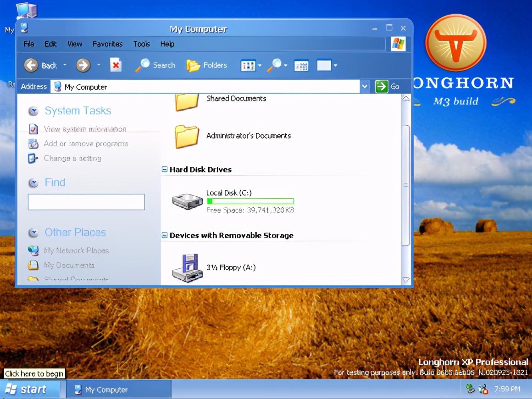The width and height of the screenshot is (532, 399).
Task: Open the File menu
Action: [28, 44]
